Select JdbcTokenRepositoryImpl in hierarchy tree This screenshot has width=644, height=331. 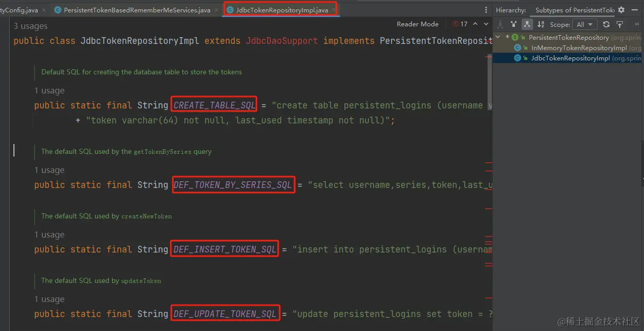[571, 58]
